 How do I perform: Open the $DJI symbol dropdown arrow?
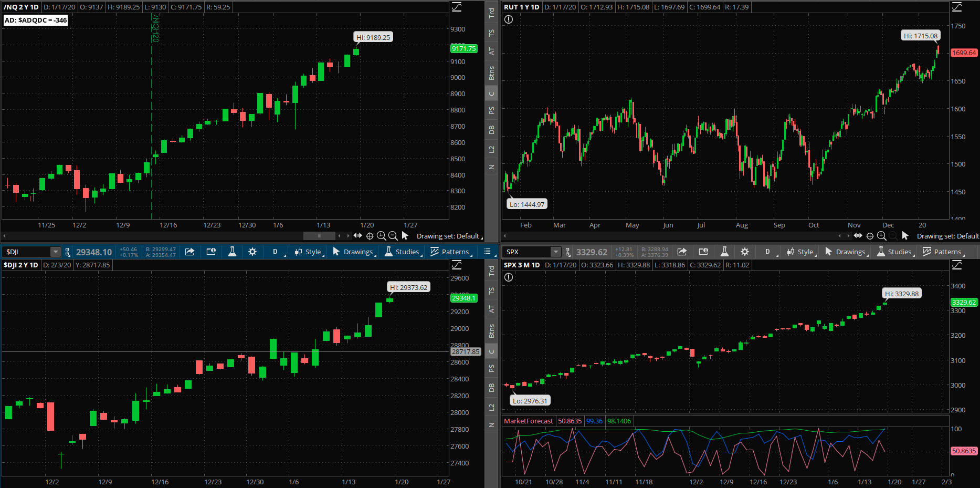pos(56,252)
